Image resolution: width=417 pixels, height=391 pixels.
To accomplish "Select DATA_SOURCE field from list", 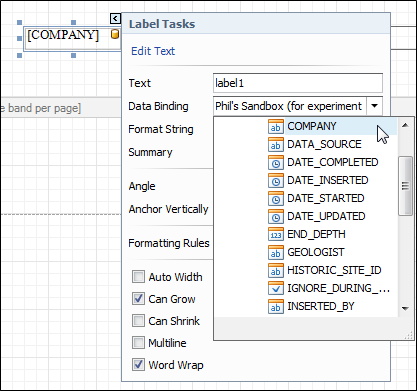I will coord(324,144).
